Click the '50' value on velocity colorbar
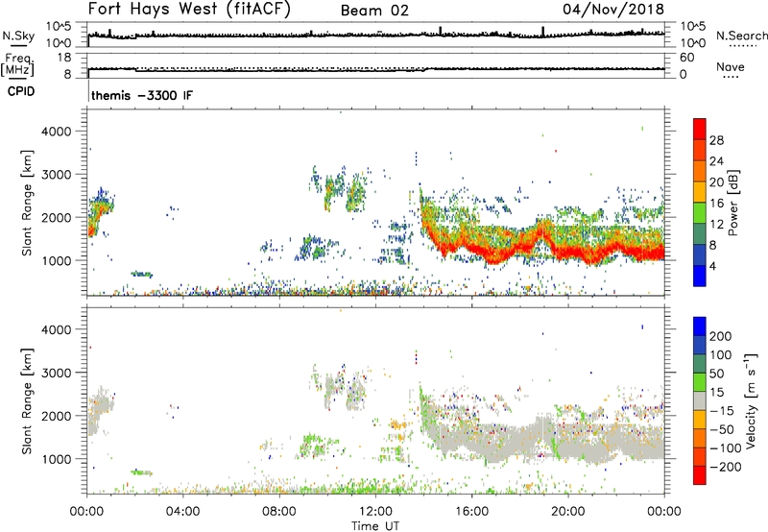The width and height of the screenshot is (768, 532). click(x=717, y=374)
